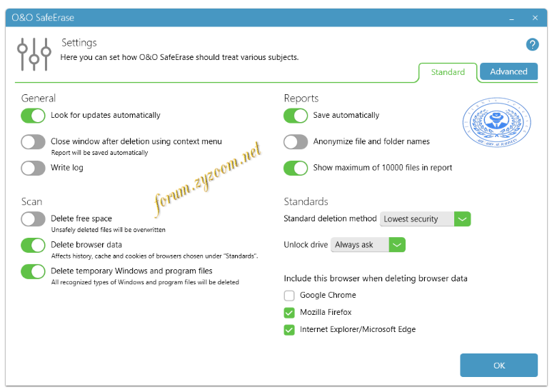Confirm settings with the OK button
Viewport: 552px width, 392px height.
(x=498, y=366)
